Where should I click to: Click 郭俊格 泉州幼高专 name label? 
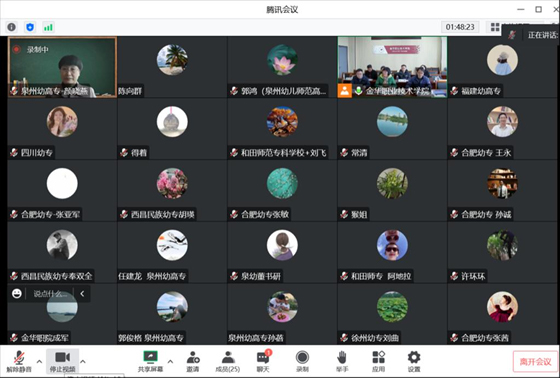pyautogui.click(x=151, y=338)
